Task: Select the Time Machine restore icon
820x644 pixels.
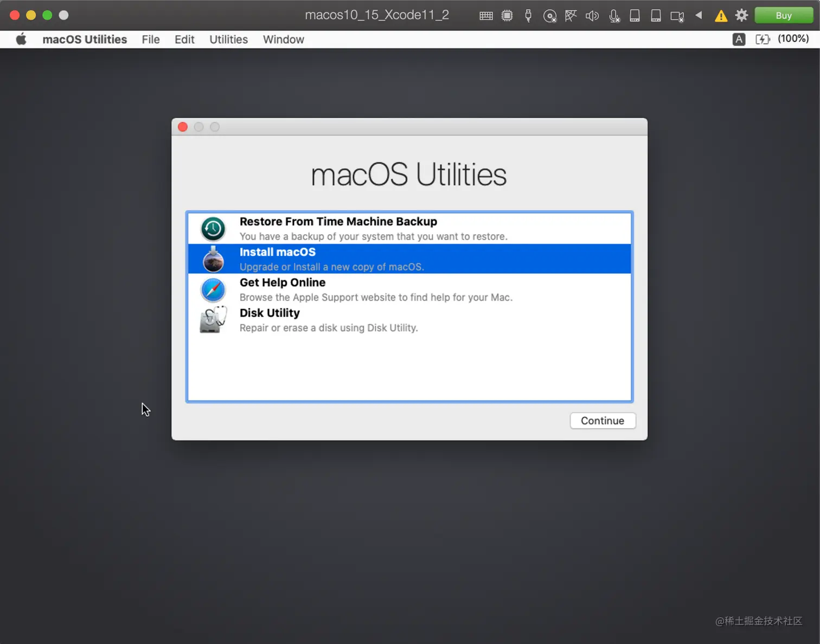Action: coord(213,229)
